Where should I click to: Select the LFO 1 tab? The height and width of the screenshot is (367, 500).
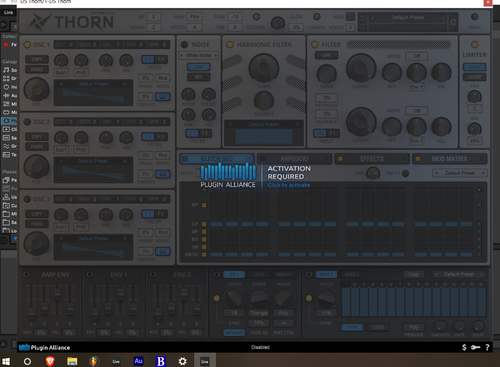[234, 275]
